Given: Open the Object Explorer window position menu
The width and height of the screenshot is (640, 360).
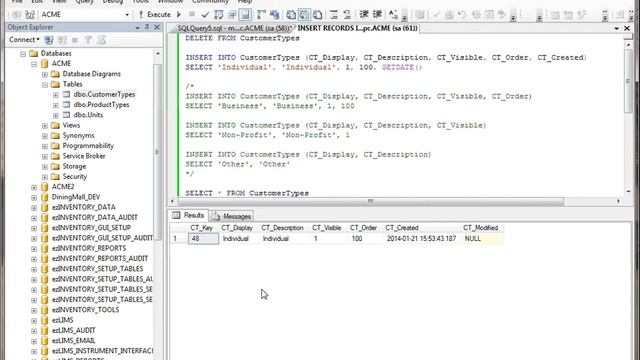Looking at the screenshot, I should coord(138,27).
